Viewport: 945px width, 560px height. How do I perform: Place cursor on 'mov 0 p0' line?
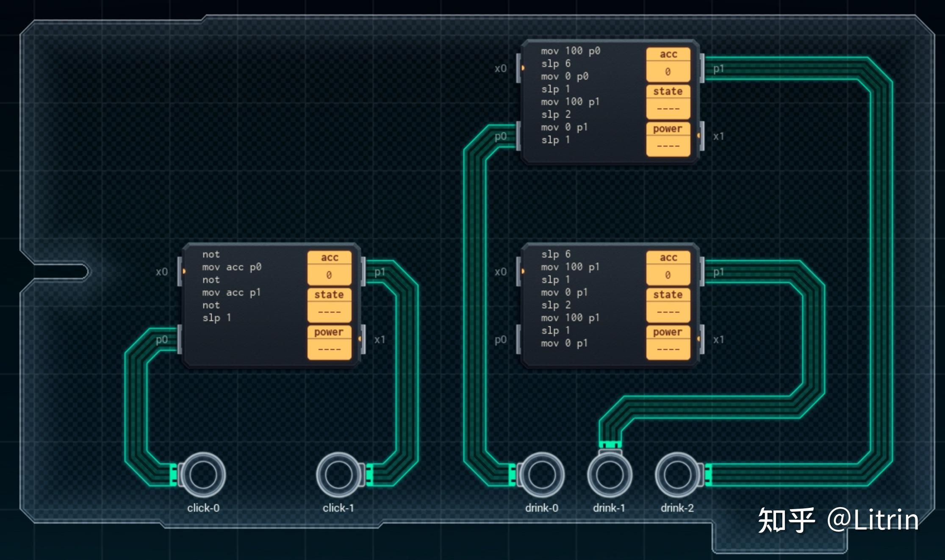[565, 76]
